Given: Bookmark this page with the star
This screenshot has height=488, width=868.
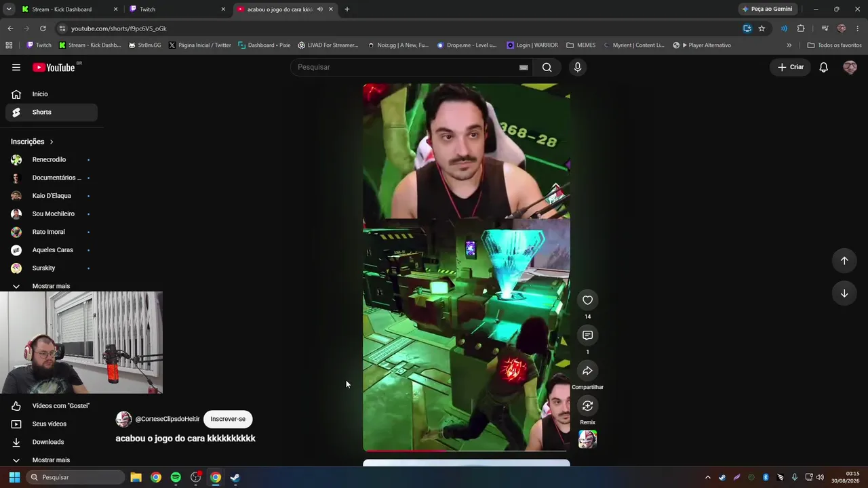Looking at the screenshot, I should coord(762,28).
